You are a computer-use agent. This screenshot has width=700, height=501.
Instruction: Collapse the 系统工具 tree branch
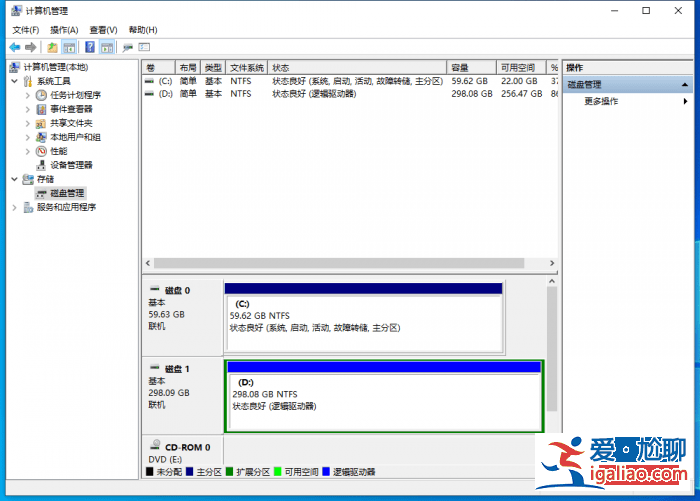click(15, 81)
